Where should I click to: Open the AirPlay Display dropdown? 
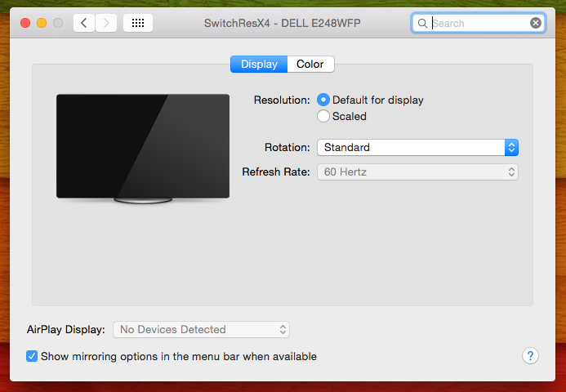(201, 330)
